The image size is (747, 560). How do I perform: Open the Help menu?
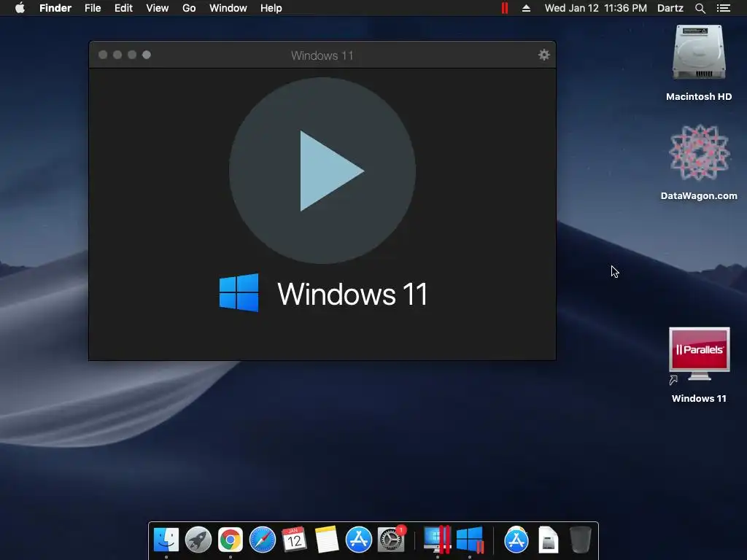point(271,8)
